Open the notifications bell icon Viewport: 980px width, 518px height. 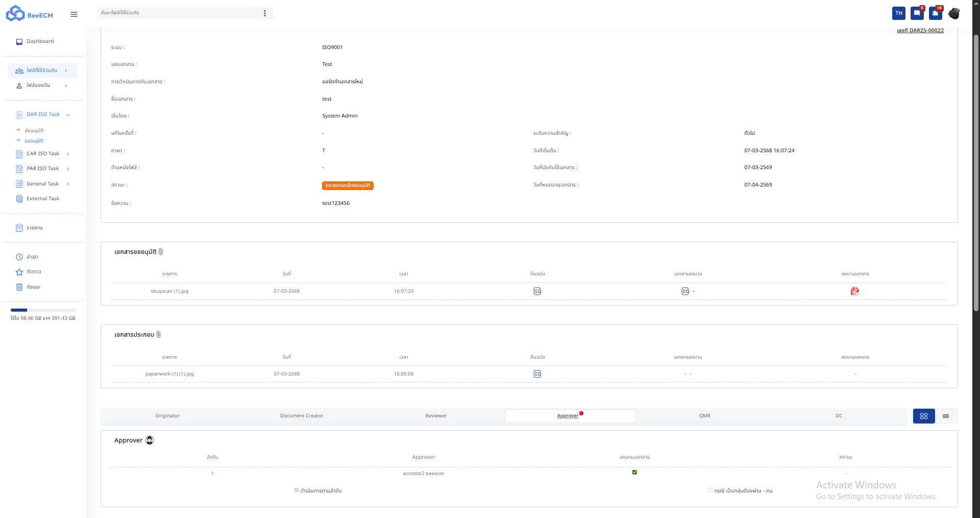935,13
